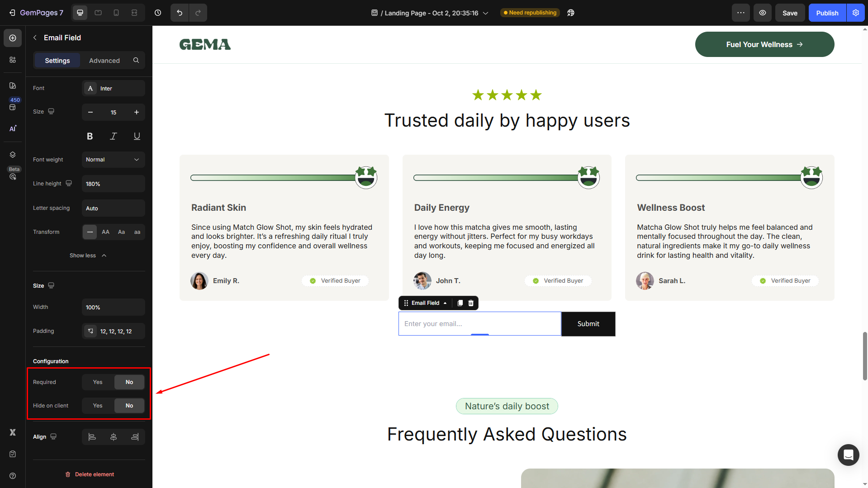Select the Settings tab
The image size is (868, 488).
coord(57,61)
